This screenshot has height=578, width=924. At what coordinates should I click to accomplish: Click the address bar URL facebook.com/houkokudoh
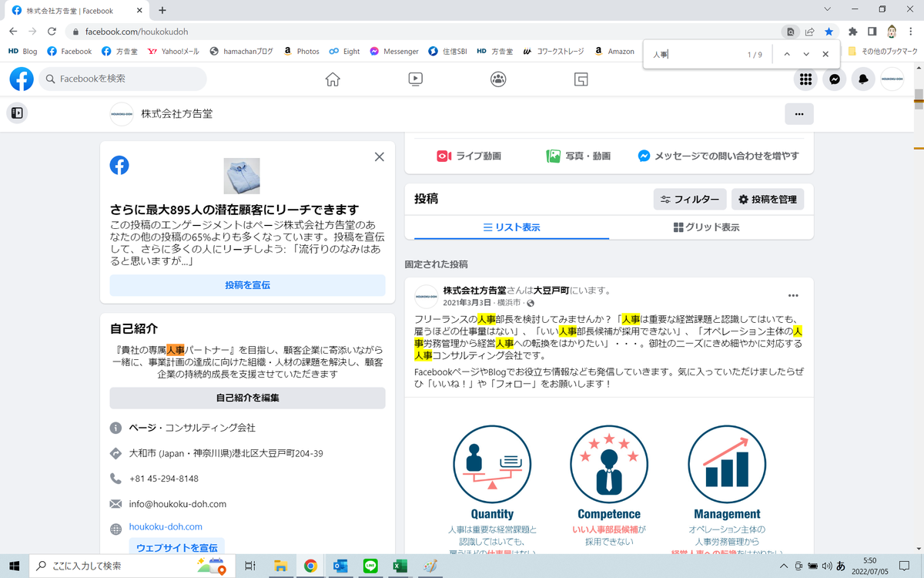[x=136, y=32]
